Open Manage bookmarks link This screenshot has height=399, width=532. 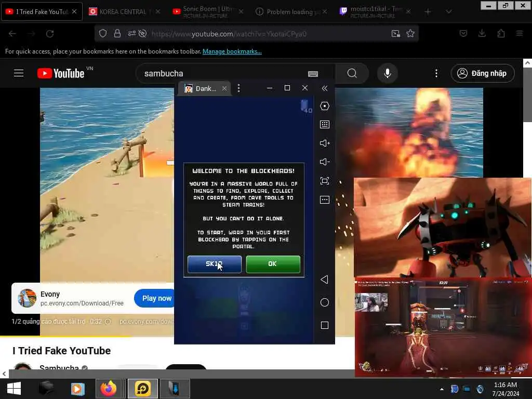coord(232,51)
